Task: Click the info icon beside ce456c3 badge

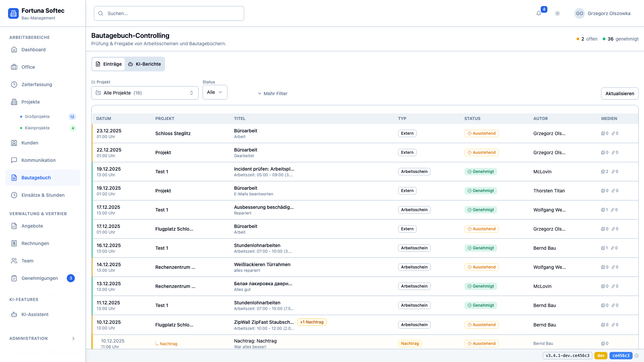Action: coord(637,356)
